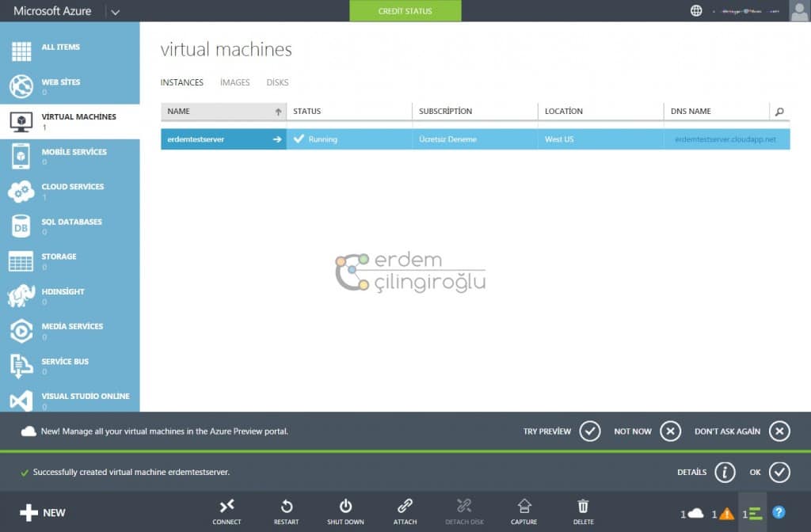Viewport: 811px width, 532px height.
Task: Open the Web Sites section
Action: coord(70,85)
